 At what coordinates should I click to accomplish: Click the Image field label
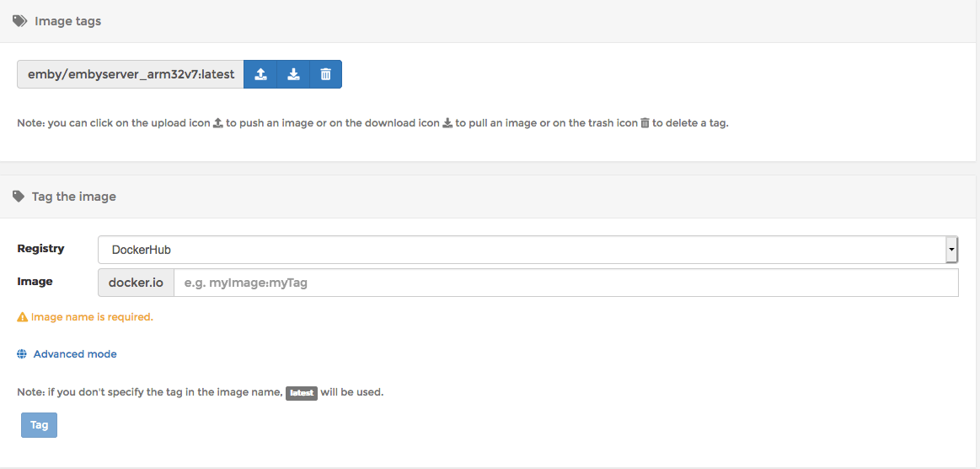pyautogui.click(x=35, y=282)
